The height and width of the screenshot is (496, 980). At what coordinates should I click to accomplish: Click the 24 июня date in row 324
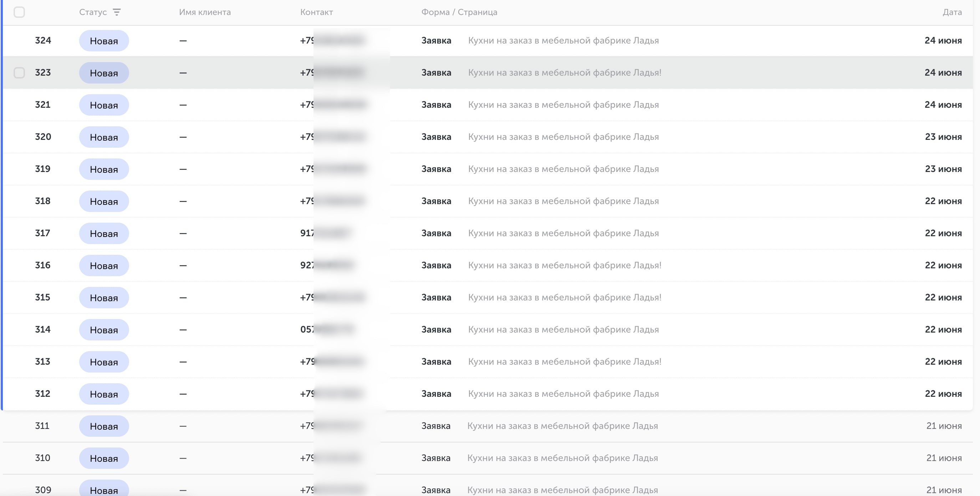[x=943, y=41]
